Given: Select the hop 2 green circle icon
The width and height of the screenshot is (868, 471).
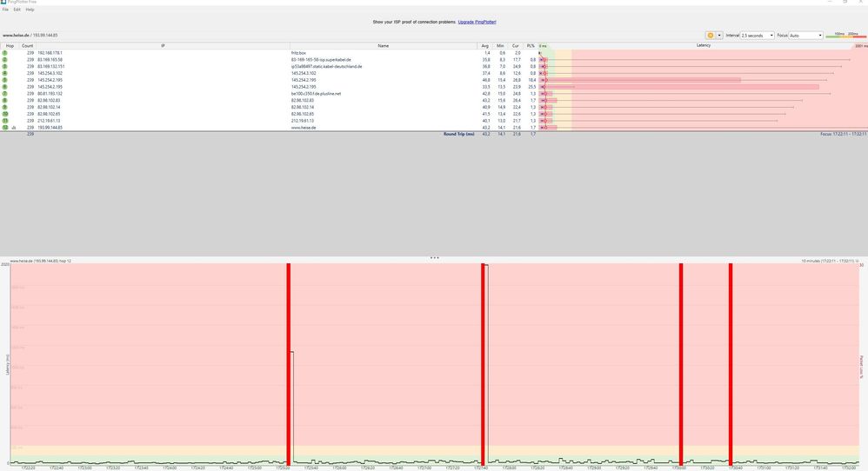Looking at the screenshot, I should tap(5, 60).
